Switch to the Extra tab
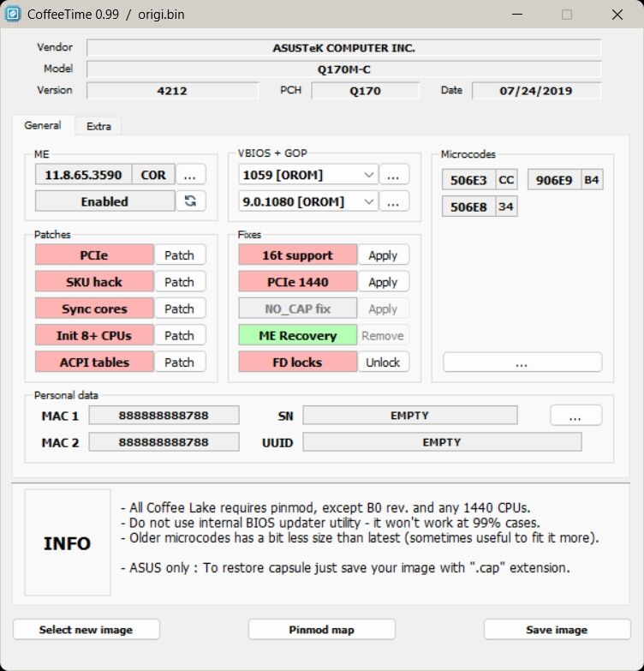644x671 pixels. [x=98, y=126]
